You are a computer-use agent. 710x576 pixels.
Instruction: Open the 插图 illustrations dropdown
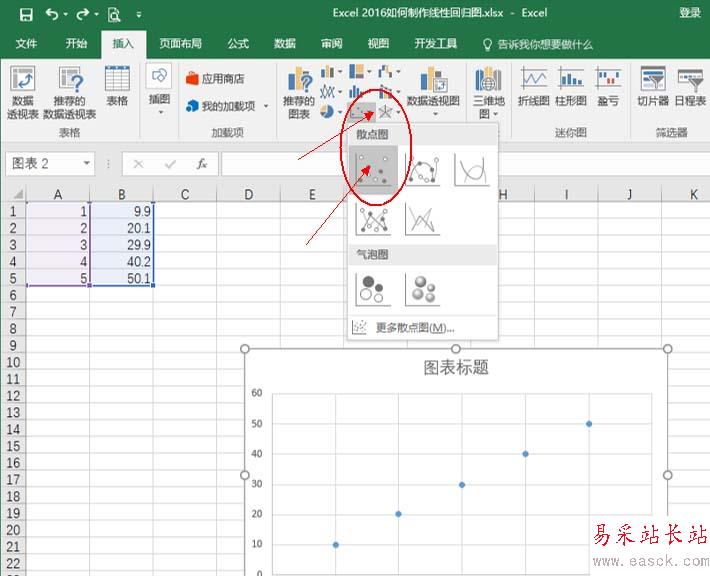159,90
